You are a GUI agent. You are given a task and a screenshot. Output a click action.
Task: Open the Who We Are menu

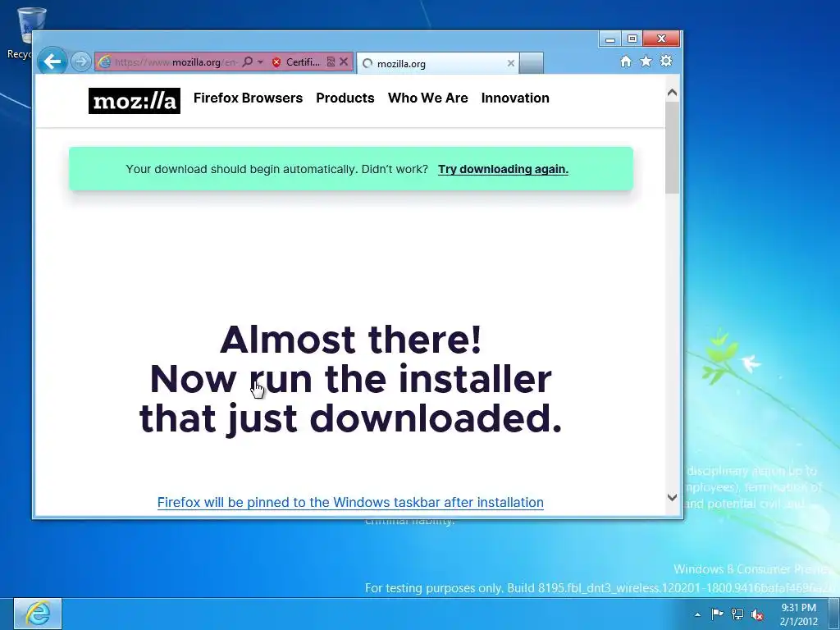pos(428,98)
